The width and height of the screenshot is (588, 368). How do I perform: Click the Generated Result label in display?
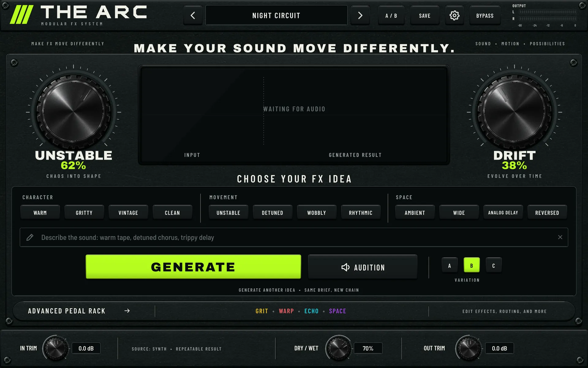pyautogui.click(x=355, y=155)
